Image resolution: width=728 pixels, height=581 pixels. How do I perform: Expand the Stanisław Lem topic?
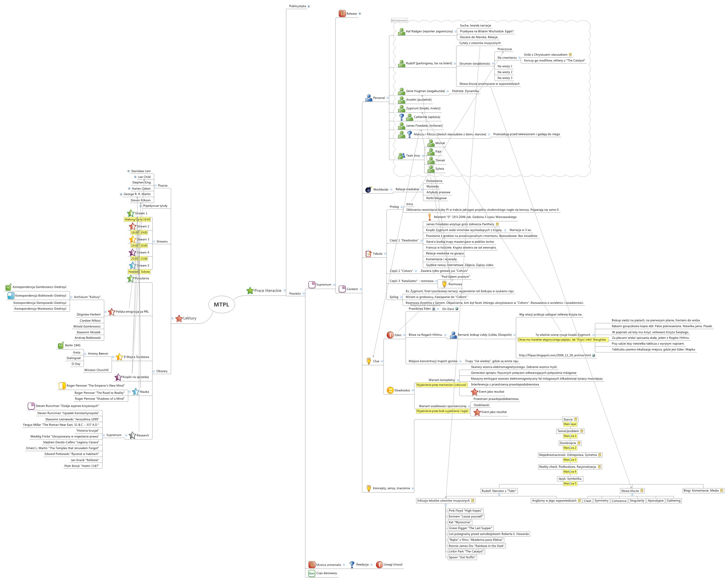tap(128, 171)
